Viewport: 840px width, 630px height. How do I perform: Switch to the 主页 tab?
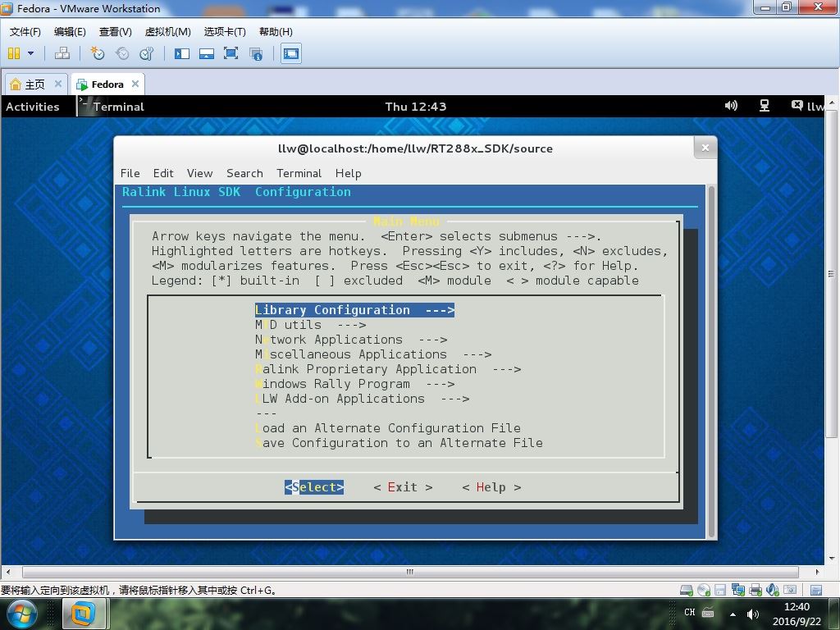pyautogui.click(x=34, y=84)
